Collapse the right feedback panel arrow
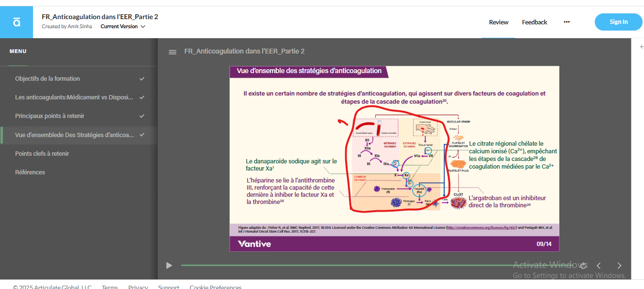This screenshot has width=644, height=289. click(x=642, y=46)
